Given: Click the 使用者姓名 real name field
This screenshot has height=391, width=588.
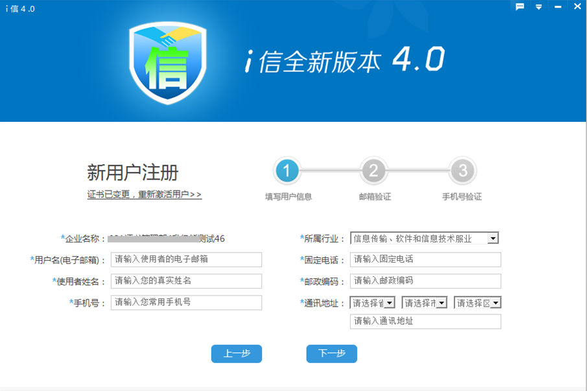Looking at the screenshot, I should tap(186, 281).
